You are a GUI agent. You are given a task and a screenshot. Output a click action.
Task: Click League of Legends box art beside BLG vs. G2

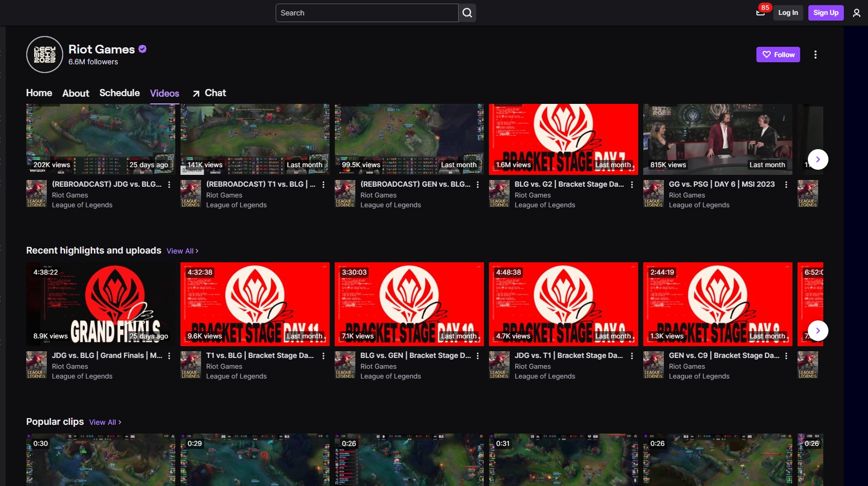[499, 194]
